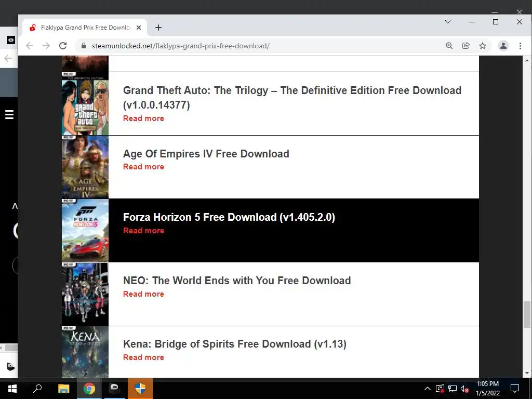Open hamburger menu in background window
Image resolution: width=532 pixels, height=399 pixels.
9,115
